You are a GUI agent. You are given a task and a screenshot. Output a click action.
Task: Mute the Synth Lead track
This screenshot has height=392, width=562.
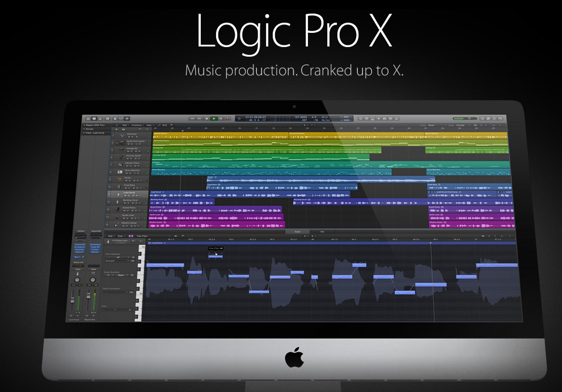pos(124,218)
